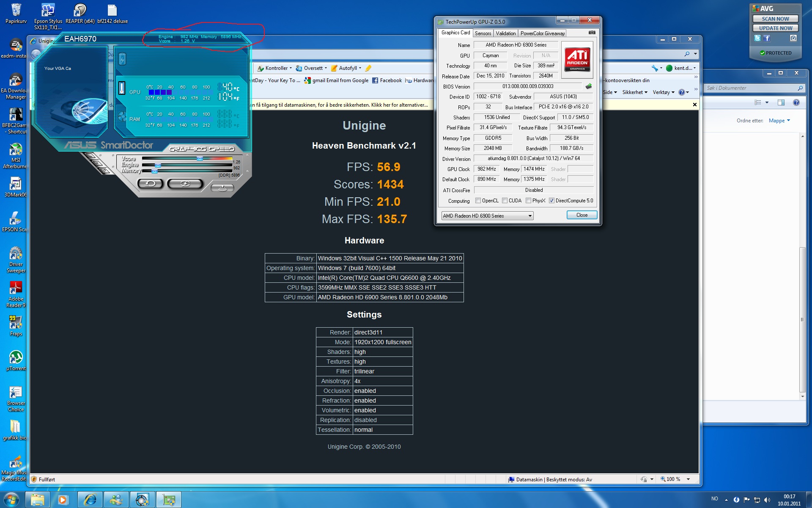Click the preview pane icon in Documents window
The height and width of the screenshot is (508, 812).
pos(781,102)
